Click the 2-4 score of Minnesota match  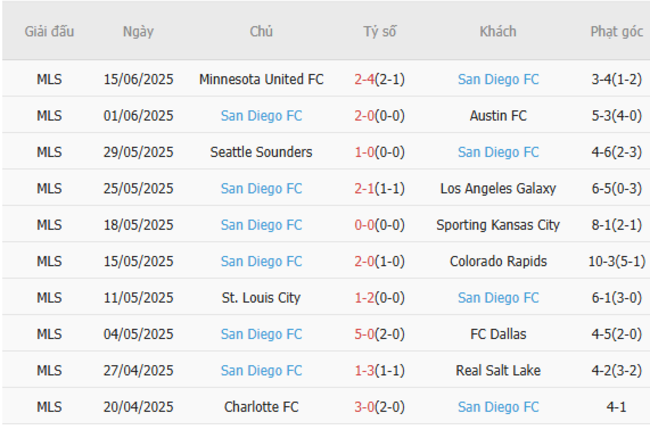tap(365, 79)
